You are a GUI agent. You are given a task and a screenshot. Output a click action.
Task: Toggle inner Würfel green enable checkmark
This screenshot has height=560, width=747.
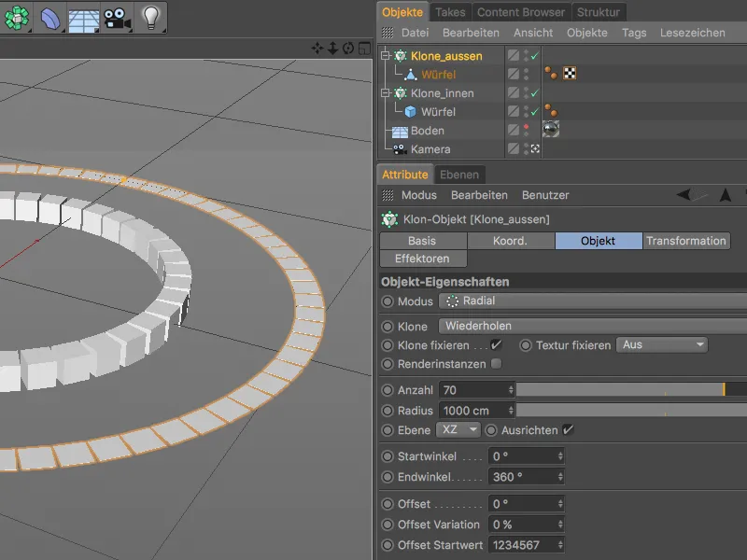tap(535, 111)
